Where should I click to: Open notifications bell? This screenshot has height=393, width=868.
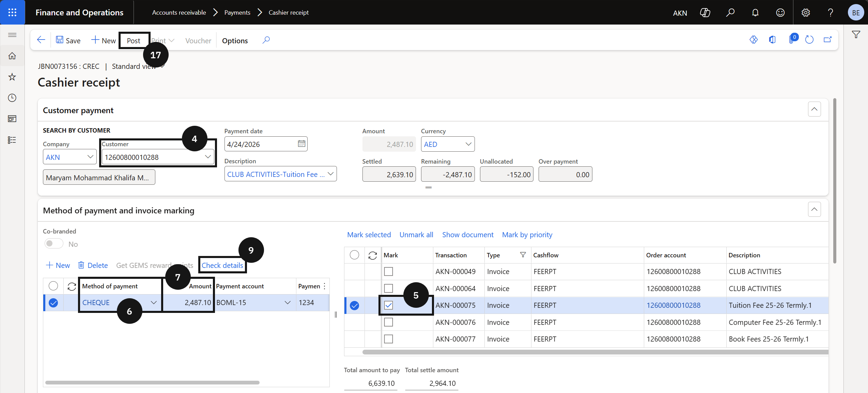pyautogui.click(x=755, y=13)
